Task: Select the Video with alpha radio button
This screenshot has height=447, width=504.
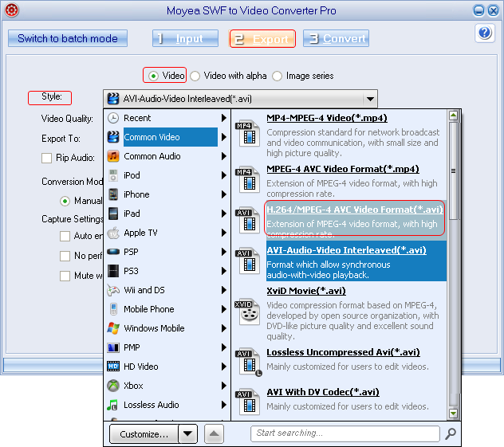Action: (195, 76)
